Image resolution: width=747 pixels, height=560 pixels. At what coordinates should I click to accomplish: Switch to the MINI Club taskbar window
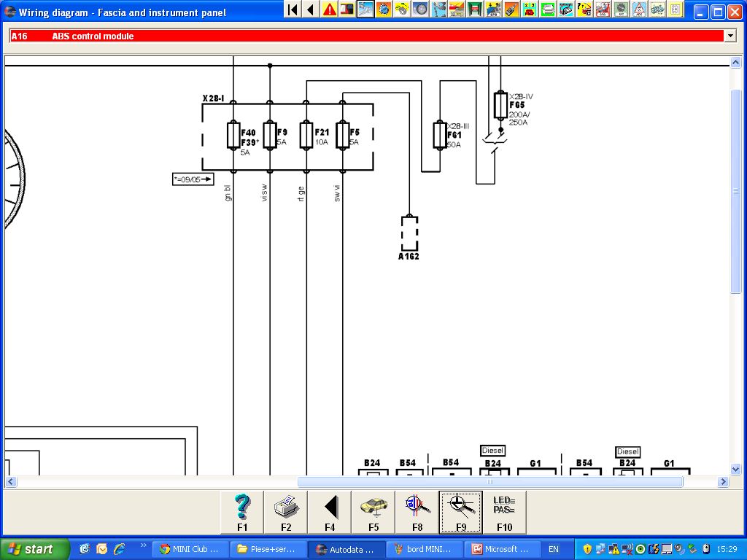188,549
